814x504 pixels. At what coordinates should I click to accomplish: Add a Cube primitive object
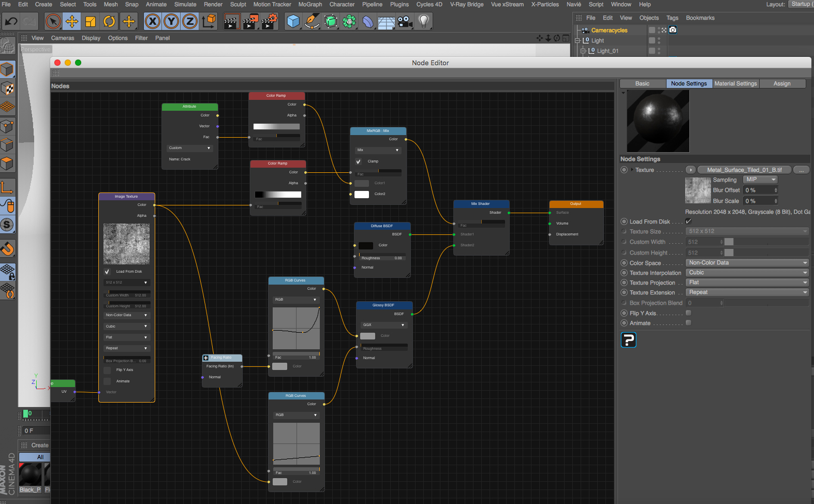coord(293,22)
